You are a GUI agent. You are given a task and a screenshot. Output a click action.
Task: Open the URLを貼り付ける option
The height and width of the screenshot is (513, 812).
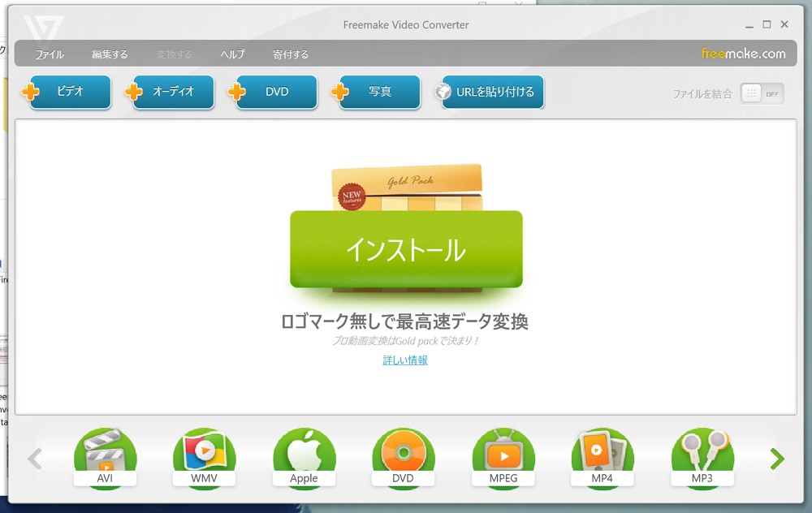tap(490, 92)
